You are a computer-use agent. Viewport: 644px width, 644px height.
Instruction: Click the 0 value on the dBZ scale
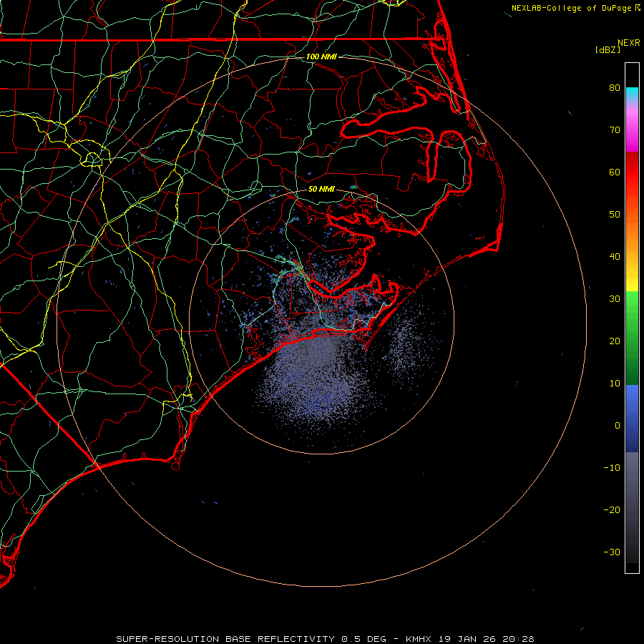(x=618, y=426)
